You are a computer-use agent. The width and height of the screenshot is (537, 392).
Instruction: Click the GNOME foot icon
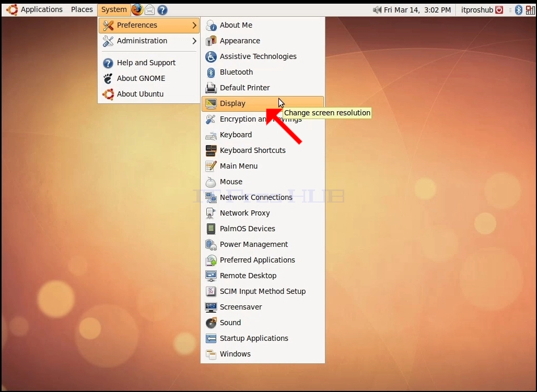tap(108, 78)
